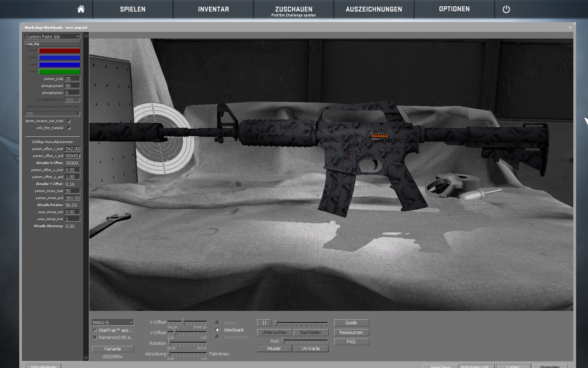Pick the color1 blue swatch
The height and width of the screenshot is (368, 588).
point(59,58)
